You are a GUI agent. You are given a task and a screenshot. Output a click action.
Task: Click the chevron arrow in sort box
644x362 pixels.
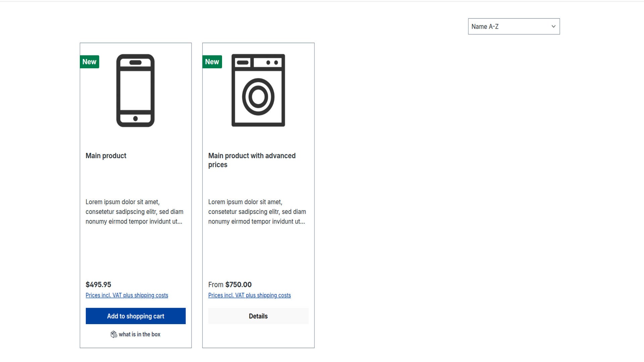point(553,26)
